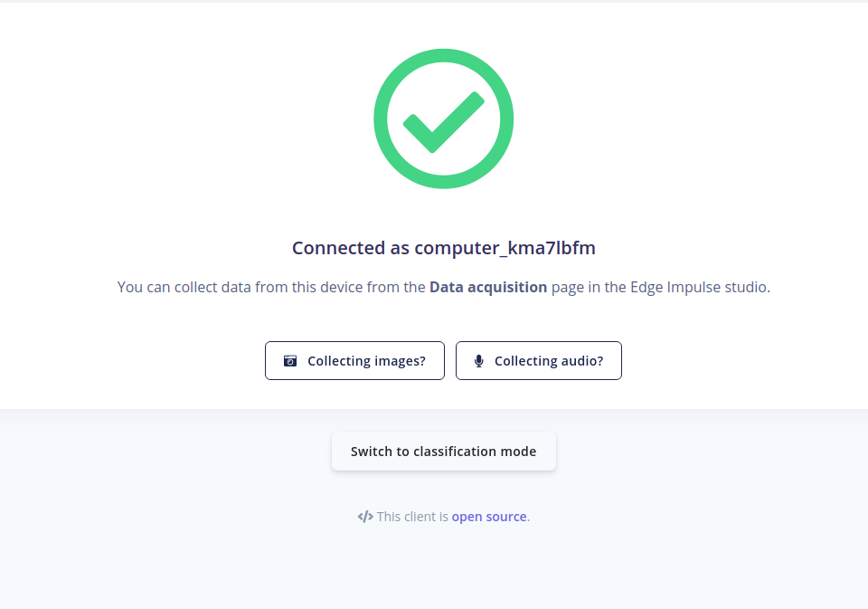Viewport: 868px width, 609px height.
Task: Switch to classification mode
Action: (443, 451)
